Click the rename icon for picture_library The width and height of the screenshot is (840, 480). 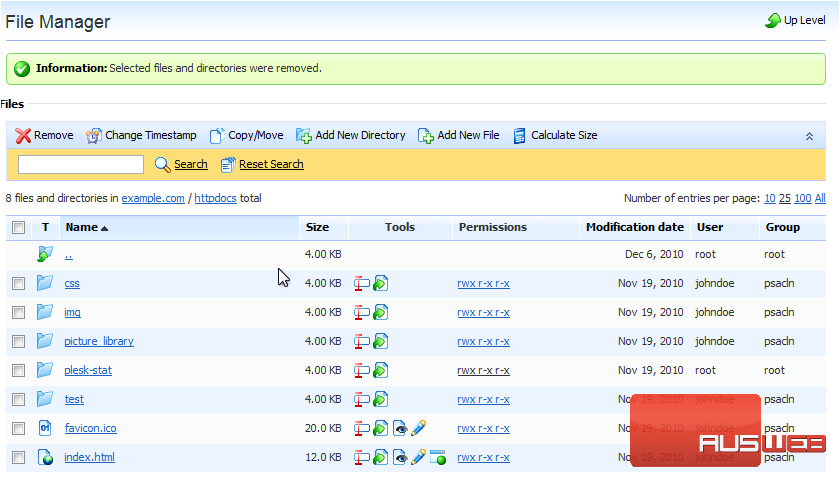coord(362,341)
